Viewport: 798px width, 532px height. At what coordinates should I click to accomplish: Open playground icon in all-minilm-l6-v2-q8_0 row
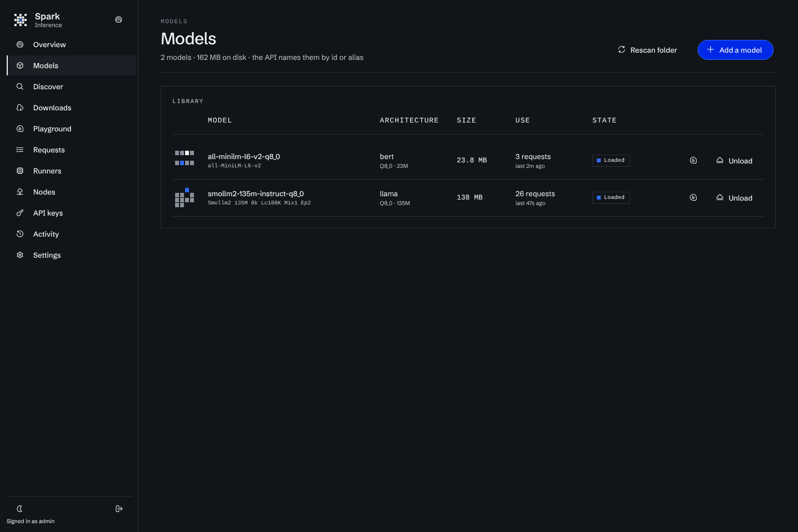click(x=693, y=160)
